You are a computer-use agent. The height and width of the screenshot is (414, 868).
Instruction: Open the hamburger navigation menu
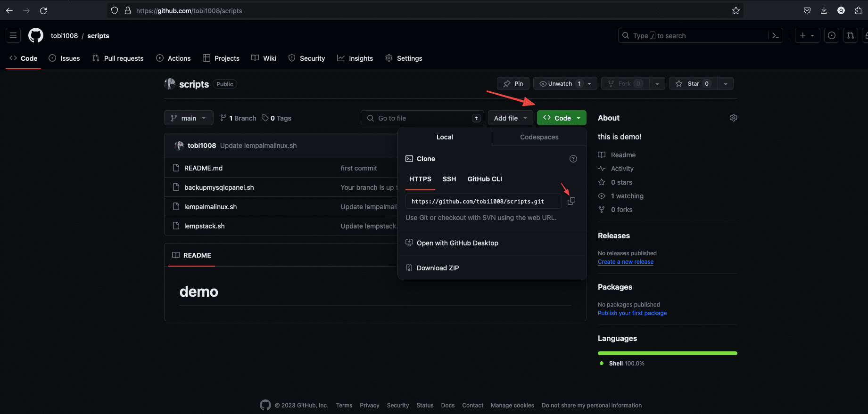[x=13, y=35]
